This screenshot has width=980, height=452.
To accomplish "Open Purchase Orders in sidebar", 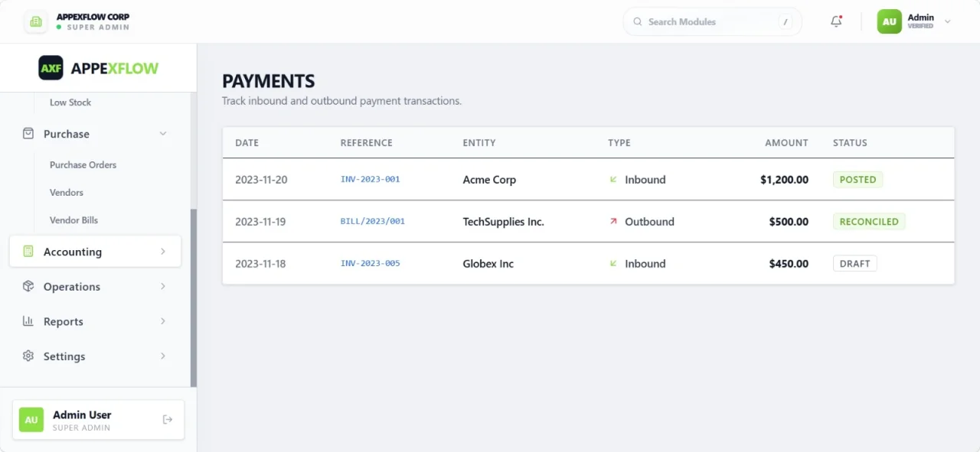I will coord(83,164).
